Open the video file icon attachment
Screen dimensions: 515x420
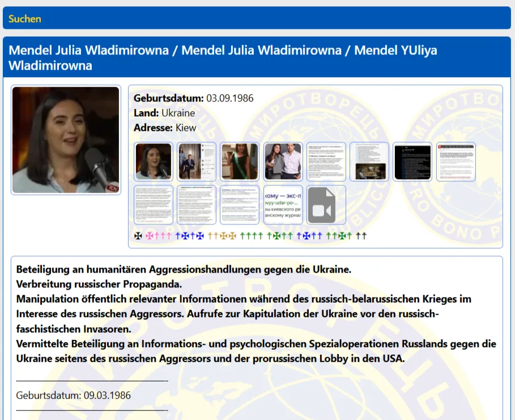(326, 205)
